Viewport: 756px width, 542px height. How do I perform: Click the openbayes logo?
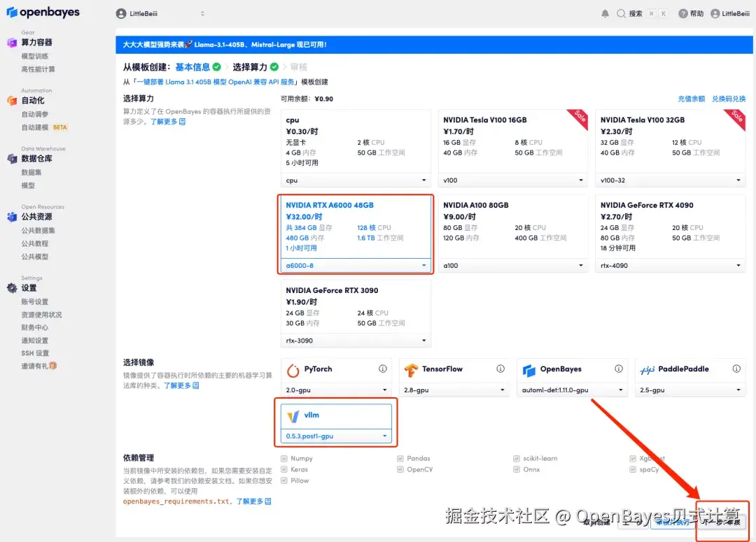43,13
